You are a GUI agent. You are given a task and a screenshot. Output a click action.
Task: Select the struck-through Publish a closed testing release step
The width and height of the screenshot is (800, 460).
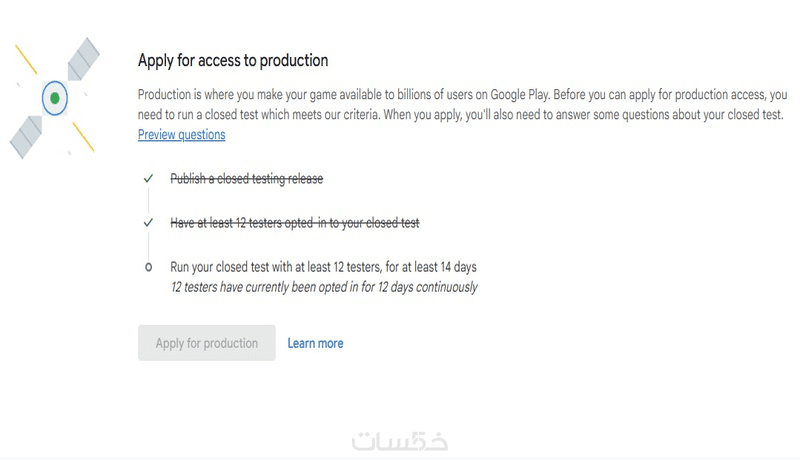pyautogui.click(x=246, y=178)
